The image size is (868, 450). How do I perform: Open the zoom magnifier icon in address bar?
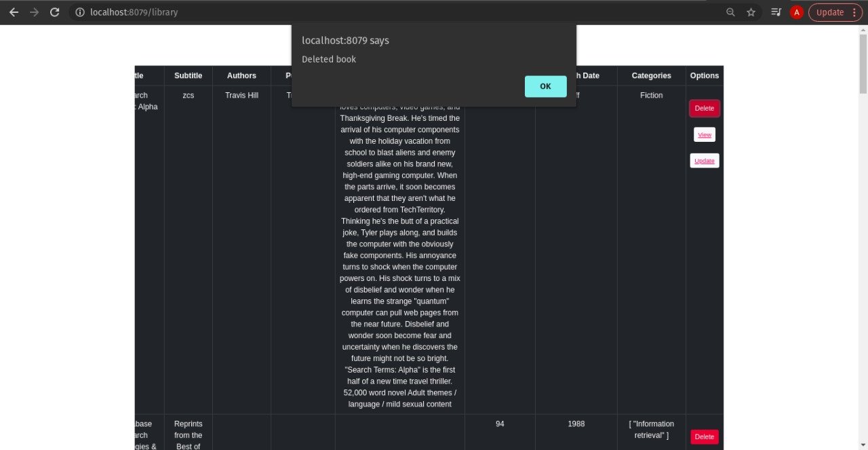(x=730, y=12)
